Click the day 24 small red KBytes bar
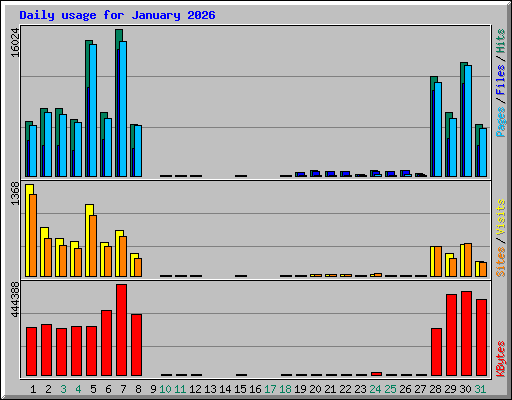 (376, 374)
